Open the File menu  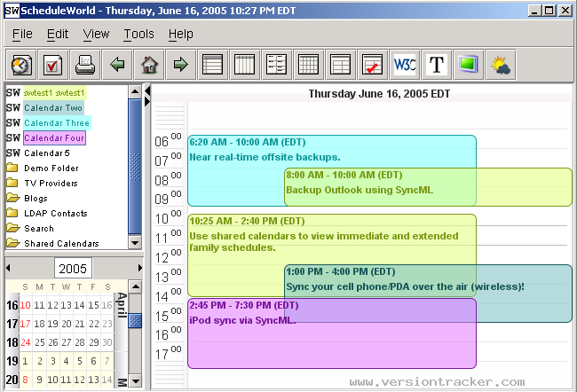pos(22,34)
